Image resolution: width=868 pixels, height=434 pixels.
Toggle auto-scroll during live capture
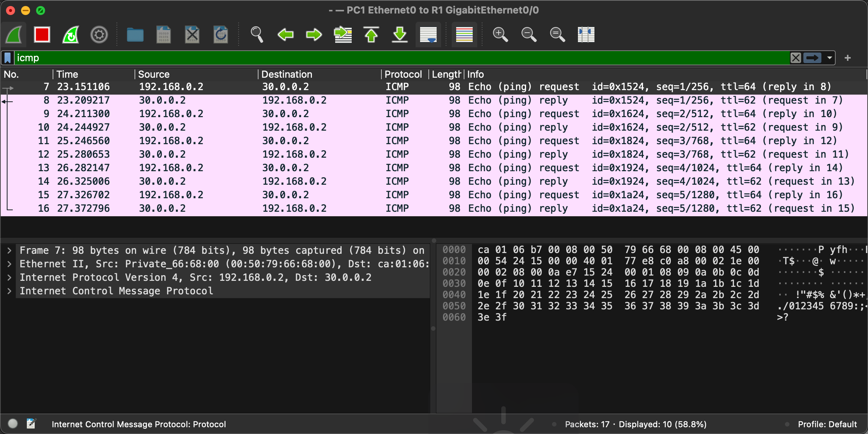pos(428,35)
